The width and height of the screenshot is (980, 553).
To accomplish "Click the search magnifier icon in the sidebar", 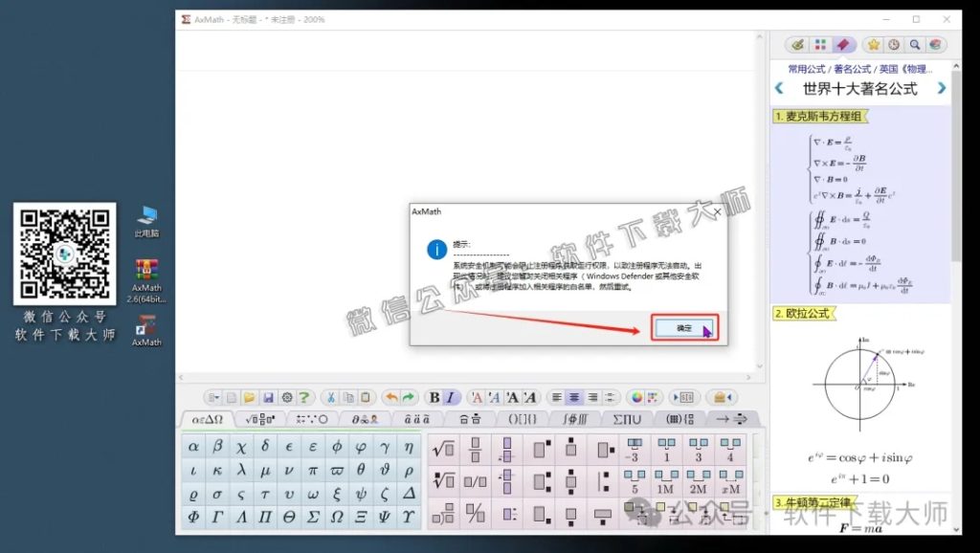I will coord(915,44).
